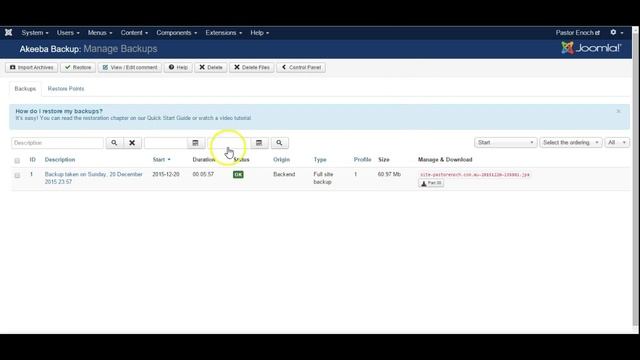Screen dimensions: 640x360
Task: Click the Backend origin cell
Action: click(x=284, y=174)
